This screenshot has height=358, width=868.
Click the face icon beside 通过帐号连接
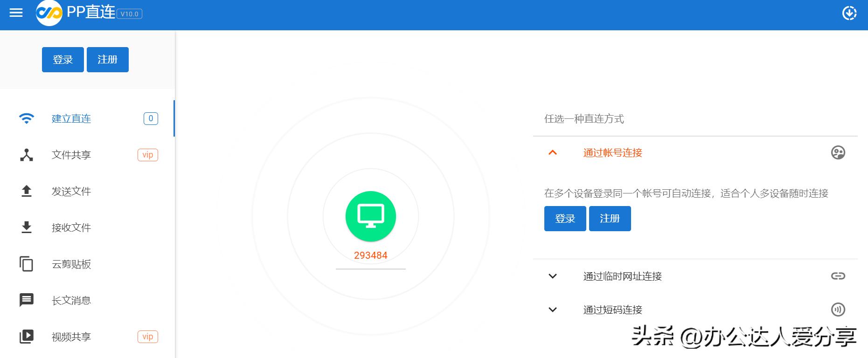coord(838,152)
